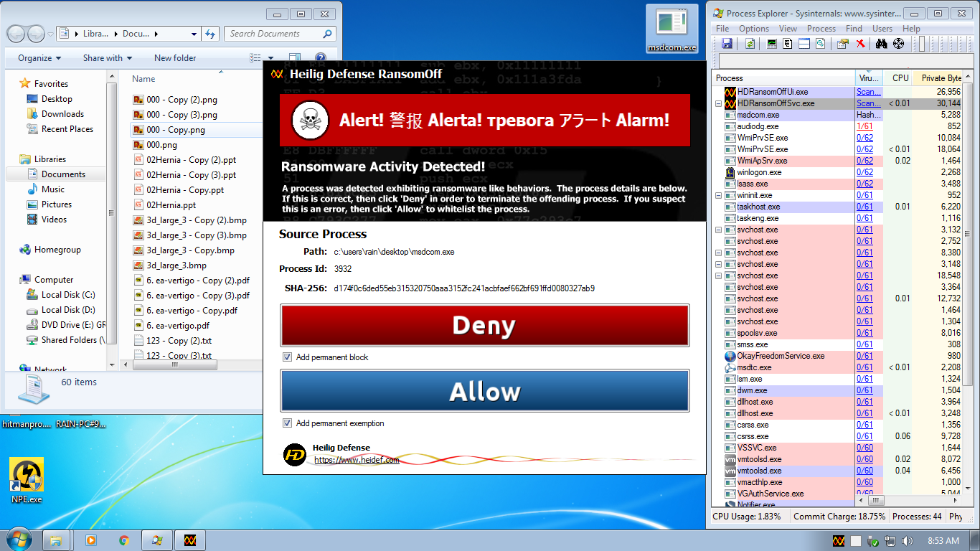Screen dimensions: 980x551
Task: Click the Refresh Now icon in Process Explorer
Action: tap(750, 44)
